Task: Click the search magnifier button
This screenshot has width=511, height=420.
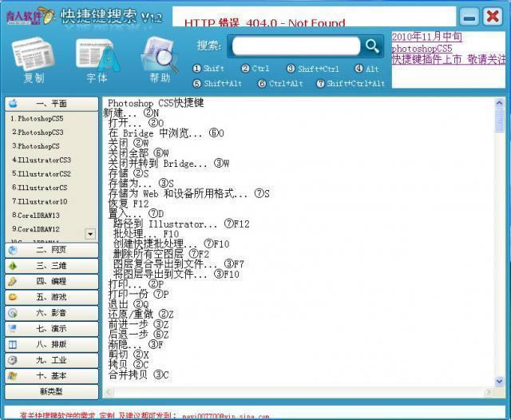Action: click(372, 46)
